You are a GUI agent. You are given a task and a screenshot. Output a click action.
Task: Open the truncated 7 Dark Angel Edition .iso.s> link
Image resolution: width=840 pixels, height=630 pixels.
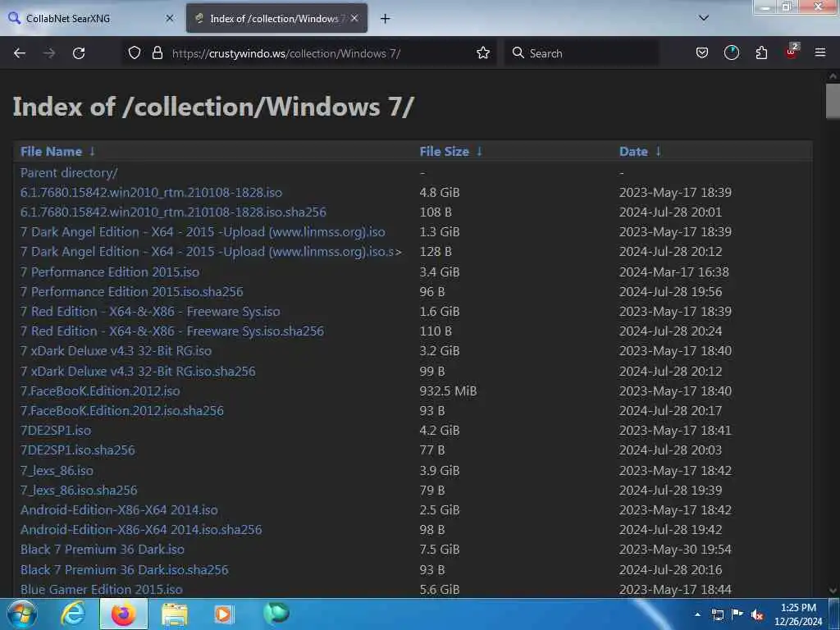click(x=211, y=252)
